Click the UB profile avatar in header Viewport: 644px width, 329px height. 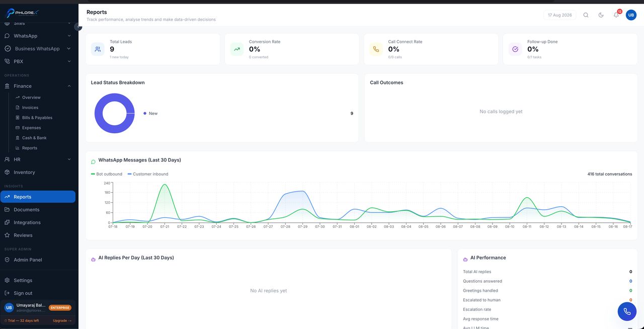[x=631, y=15]
